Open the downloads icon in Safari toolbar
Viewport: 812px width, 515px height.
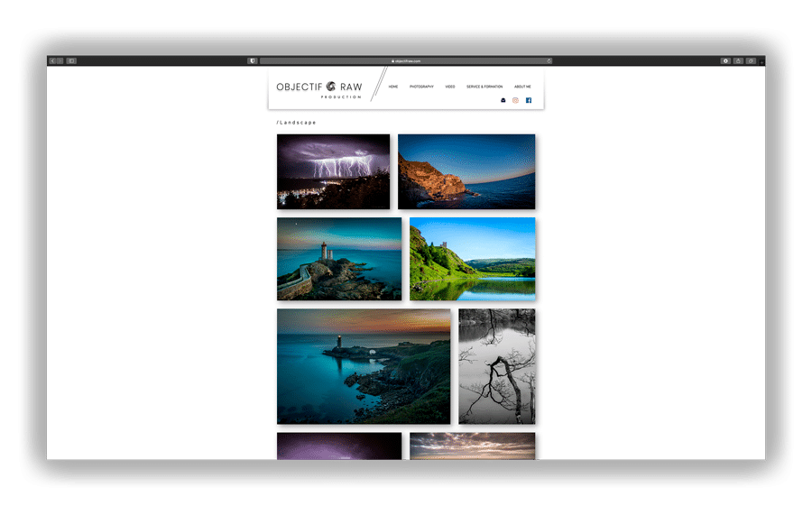coord(725,61)
